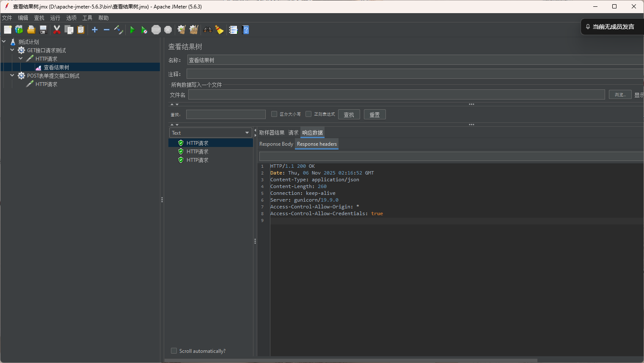Toggle Scroll automatically checkbox
Viewport: 644px width, 363px height.
174,351
